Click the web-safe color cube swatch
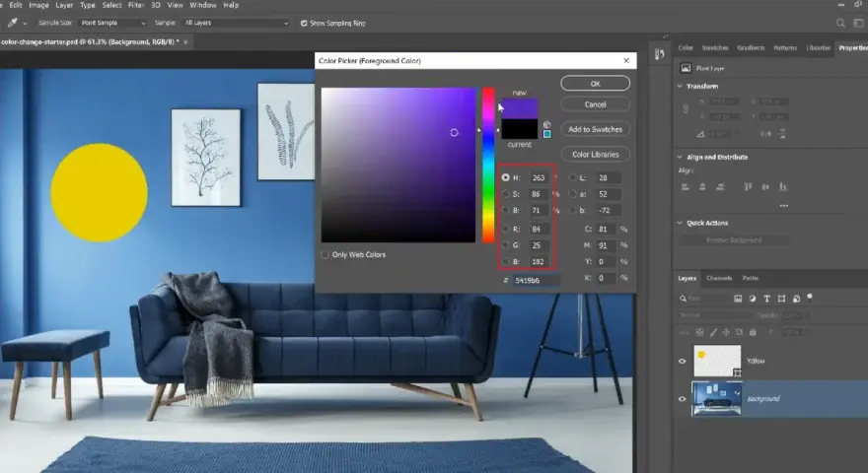 pos(546,134)
